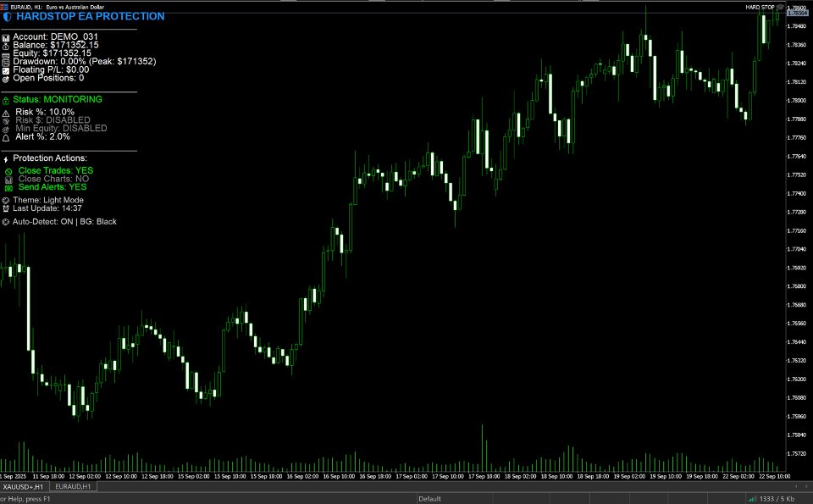The image size is (813, 504).
Task: Click the highlighted current price on the price scale
Action: coord(797,13)
